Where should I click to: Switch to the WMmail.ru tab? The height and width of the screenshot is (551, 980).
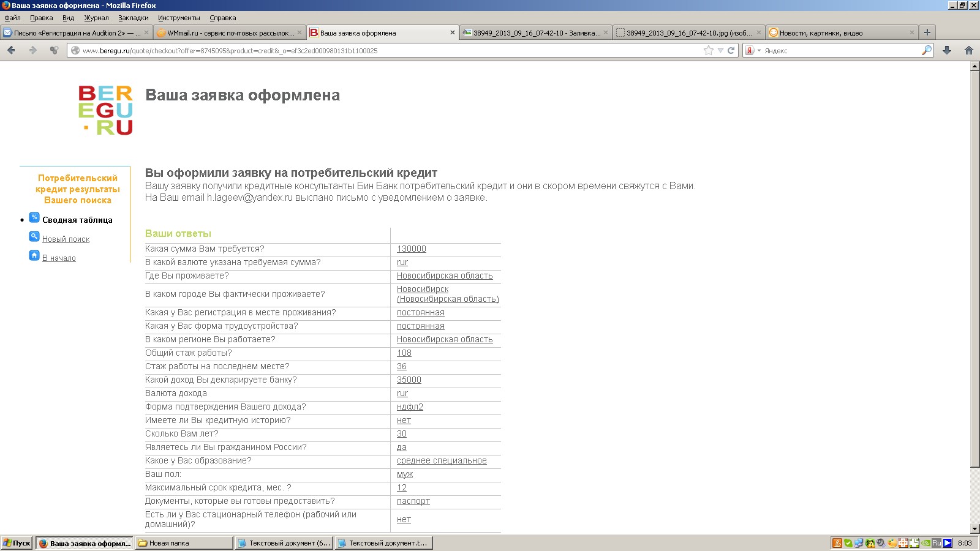click(x=230, y=33)
